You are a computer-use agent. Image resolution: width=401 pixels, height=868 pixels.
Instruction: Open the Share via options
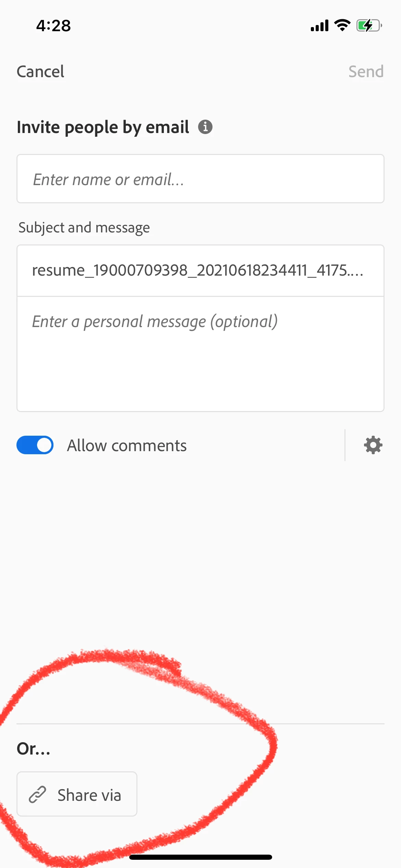77,794
